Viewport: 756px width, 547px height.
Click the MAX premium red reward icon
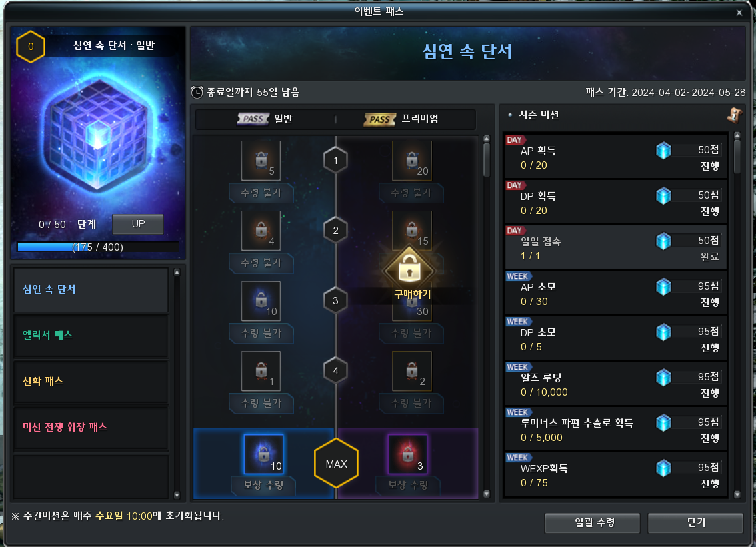pyautogui.click(x=408, y=454)
